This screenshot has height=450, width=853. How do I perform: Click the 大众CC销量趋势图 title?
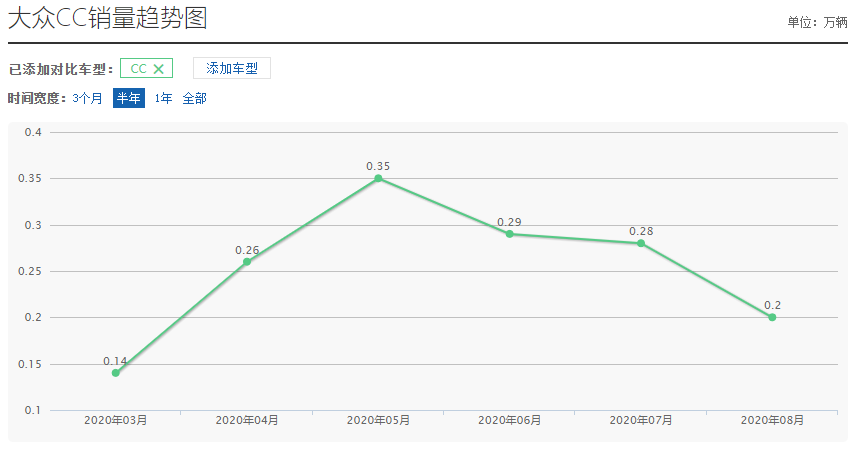[x=108, y=18]
